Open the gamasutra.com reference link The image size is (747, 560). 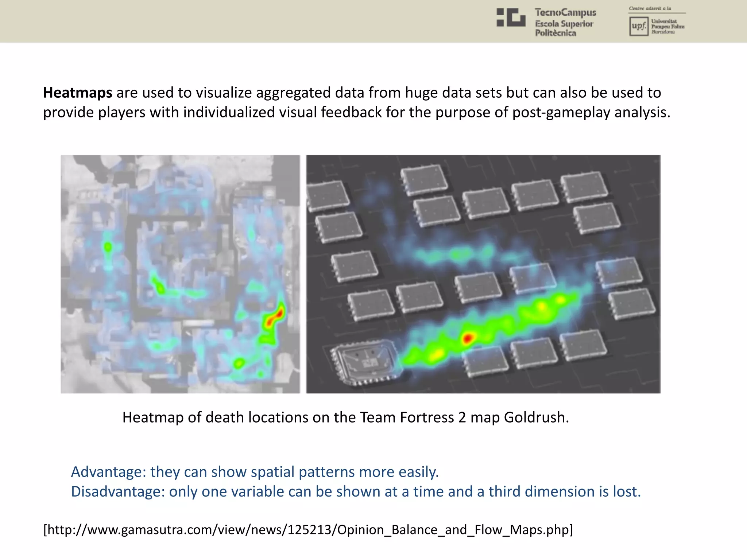click(x=308, y=529)
